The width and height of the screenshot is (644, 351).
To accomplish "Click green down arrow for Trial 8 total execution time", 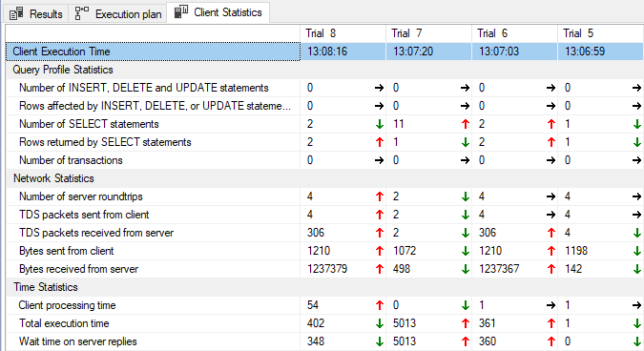I will click(x=380, y=323).
